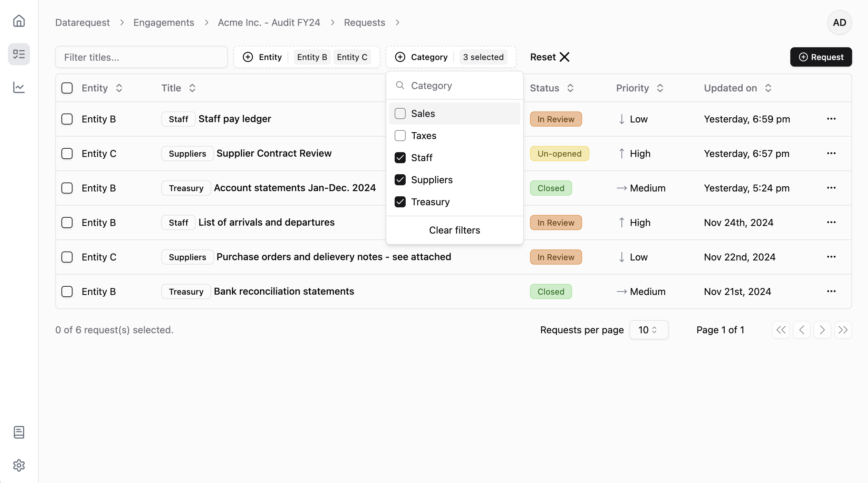Image resolution: width=868 pixels, height=483 pixels.
Task: Open the AD user avatar menu
Action: [x=839, y=22]
